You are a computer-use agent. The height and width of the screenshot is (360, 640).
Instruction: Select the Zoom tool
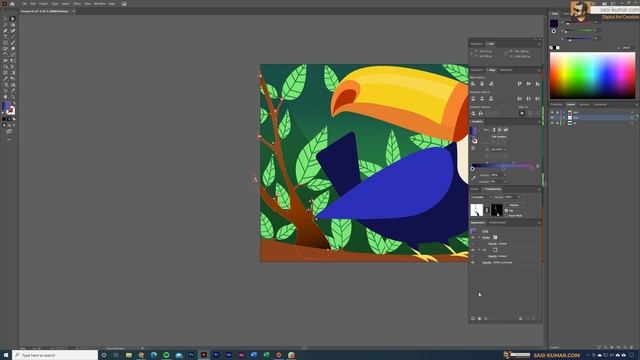[13, 97]
